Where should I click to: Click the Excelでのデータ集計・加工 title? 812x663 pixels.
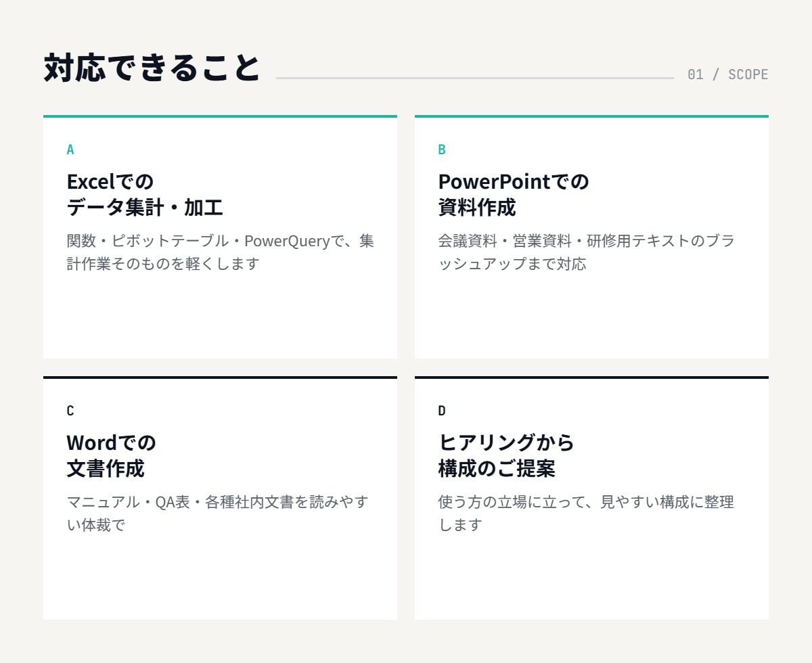145,194
